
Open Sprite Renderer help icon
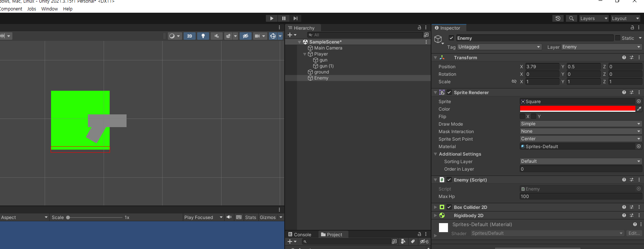624,92
